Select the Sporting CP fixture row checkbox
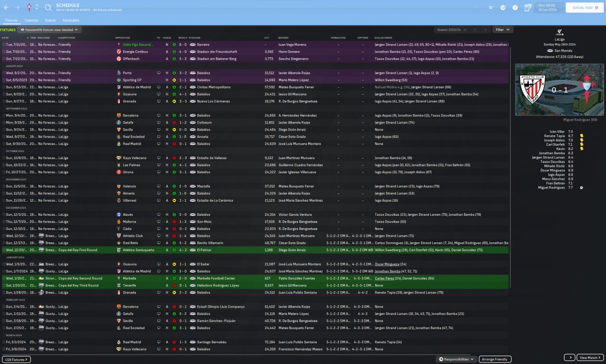The image size is (606, 364). (x=4, y=80)
